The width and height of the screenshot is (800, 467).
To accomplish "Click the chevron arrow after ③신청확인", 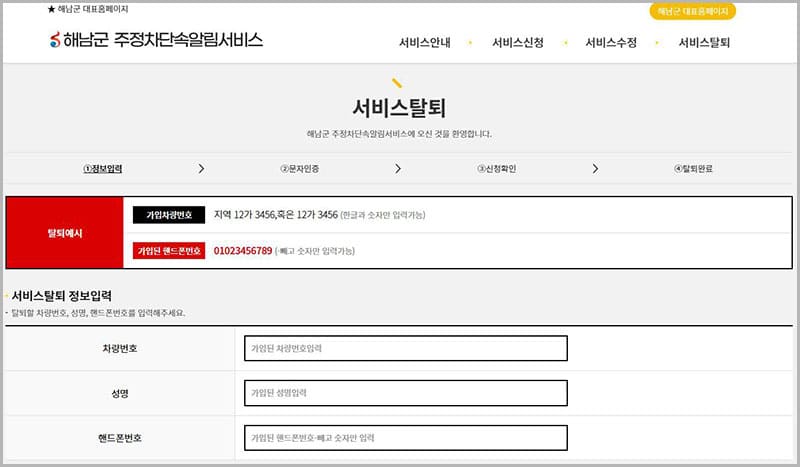I will [595, 169].
